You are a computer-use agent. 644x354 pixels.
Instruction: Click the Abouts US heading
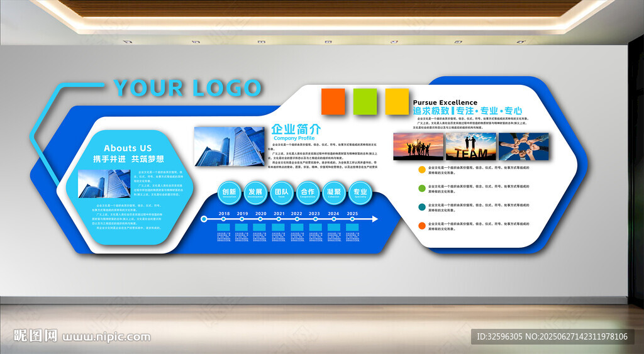[x=128, y=148]
